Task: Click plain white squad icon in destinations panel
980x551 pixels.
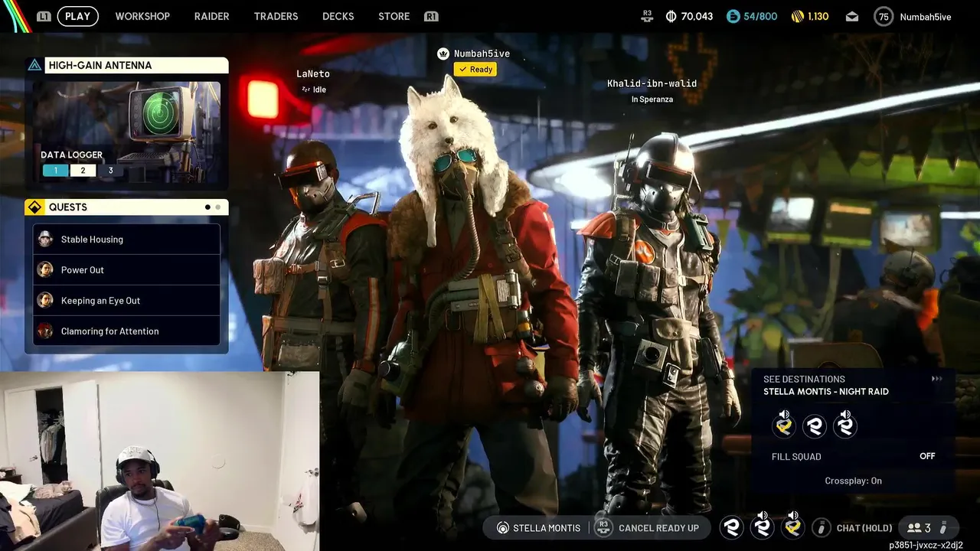Action: [x=815, y=426]
